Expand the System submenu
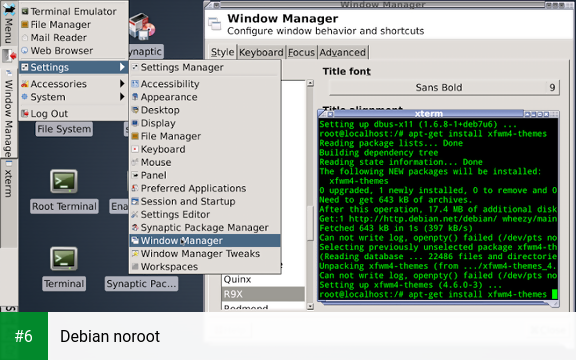Screen dimensions: 576x360 73,97
